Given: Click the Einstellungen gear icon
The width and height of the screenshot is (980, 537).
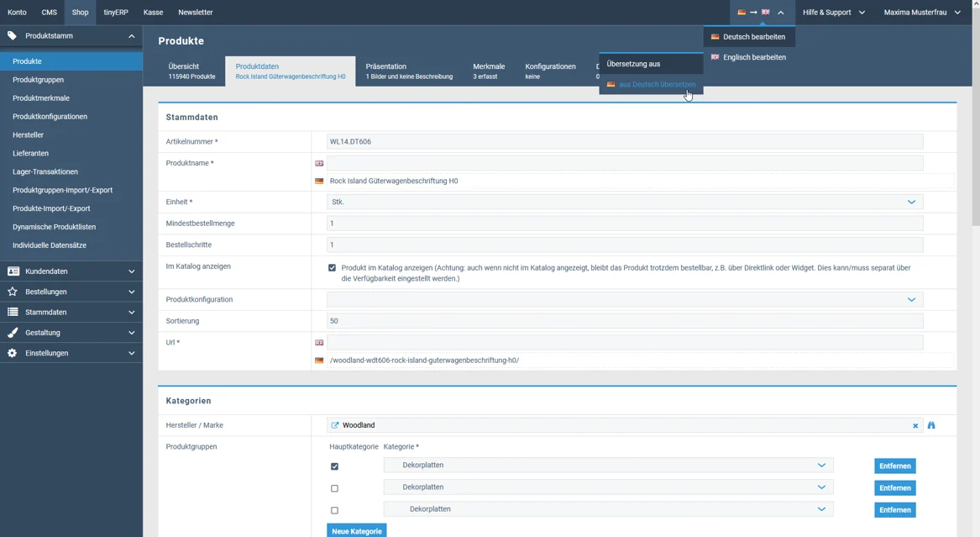Looking at the screenshot, I should tap(13, 353).
